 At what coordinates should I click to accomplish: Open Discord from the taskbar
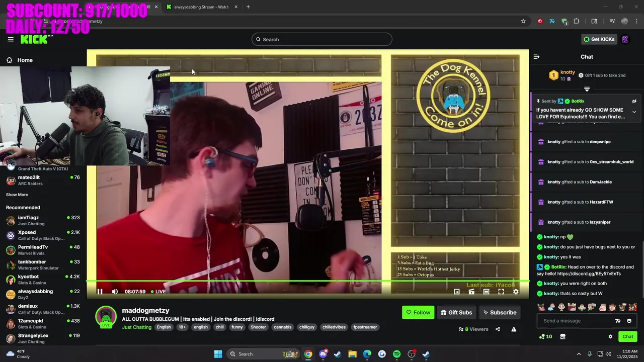(323, 354)
